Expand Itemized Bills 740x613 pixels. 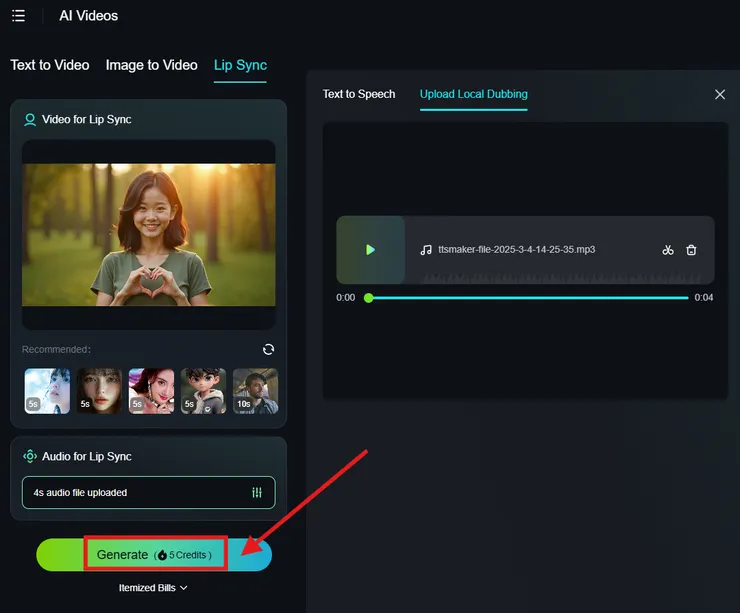pyautogui.click(x=153, y=588)
